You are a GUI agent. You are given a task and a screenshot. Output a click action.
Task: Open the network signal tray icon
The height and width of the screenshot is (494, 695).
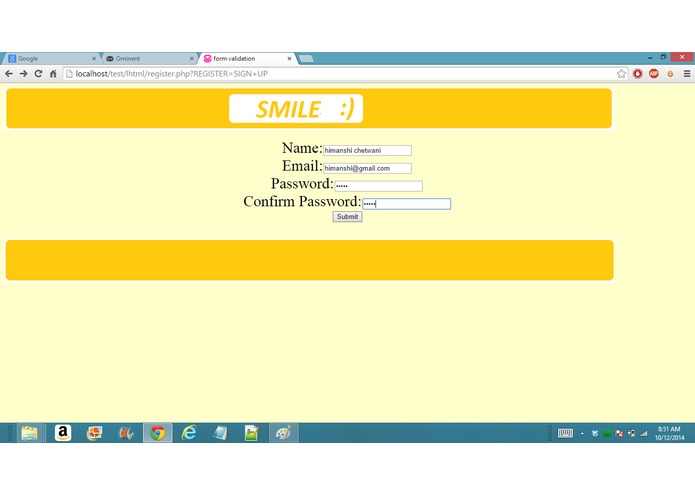tap(644, 433)
